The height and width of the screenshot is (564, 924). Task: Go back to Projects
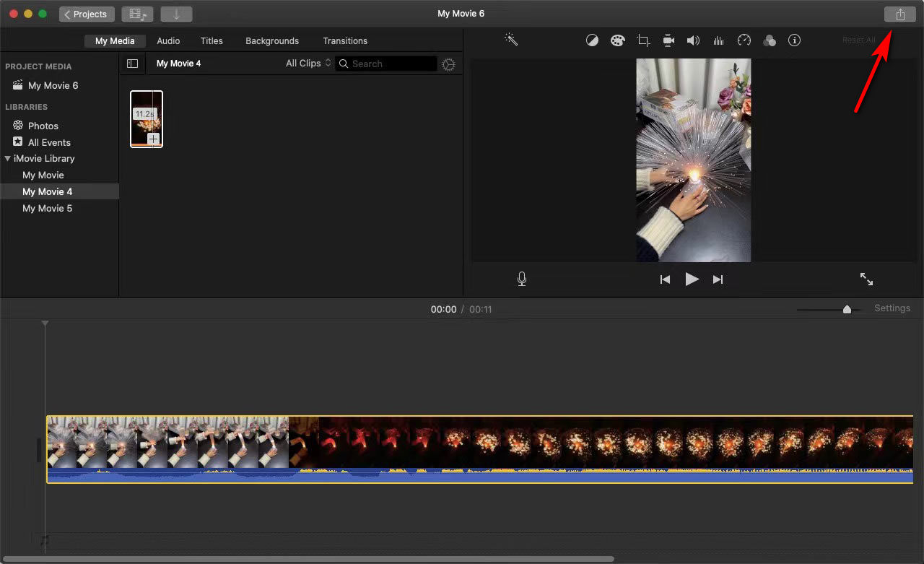(x=87, y=14)
